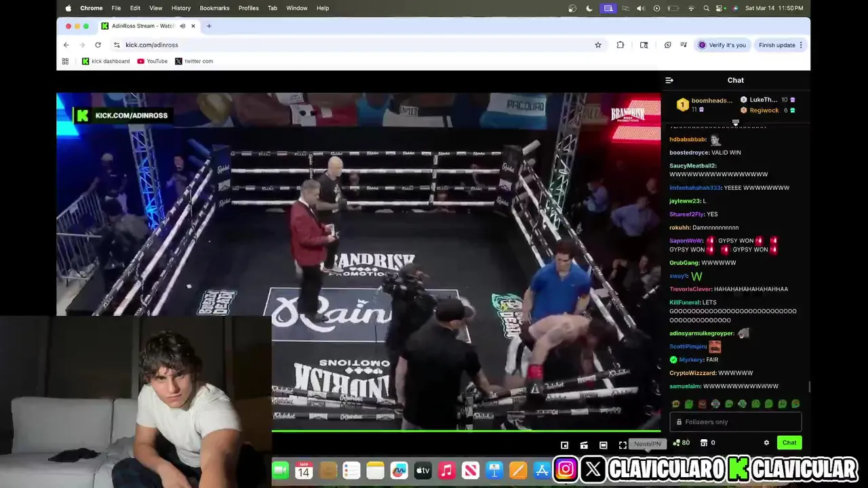
Task: Click the live video of the boxing ring
Action: pyautogui.click(x=358, y=261)
